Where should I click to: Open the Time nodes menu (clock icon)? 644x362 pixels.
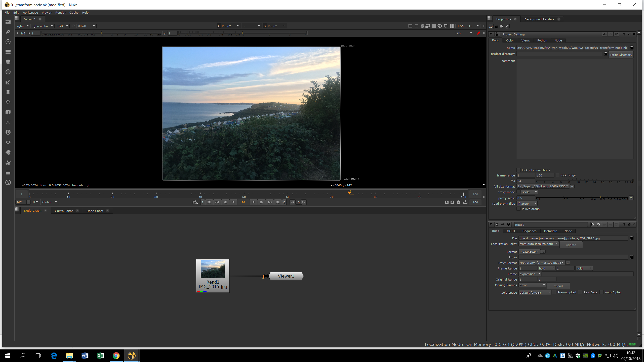coord(8,42)
